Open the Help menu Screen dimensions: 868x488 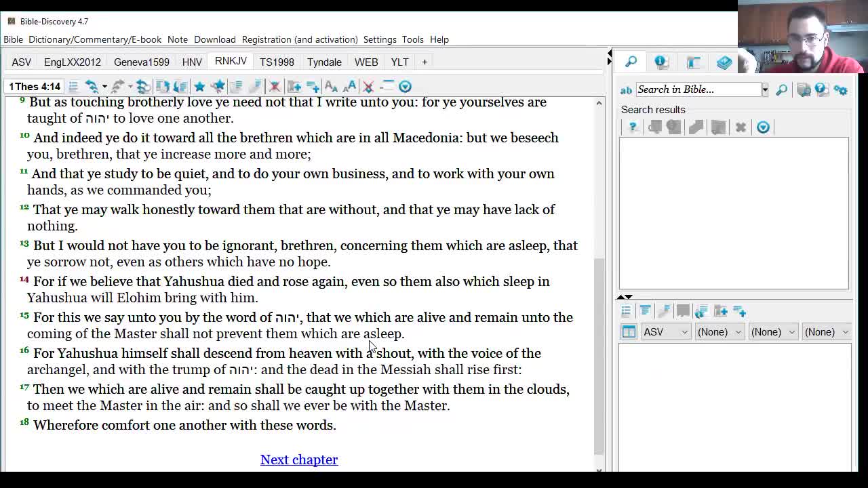(439, 39)
